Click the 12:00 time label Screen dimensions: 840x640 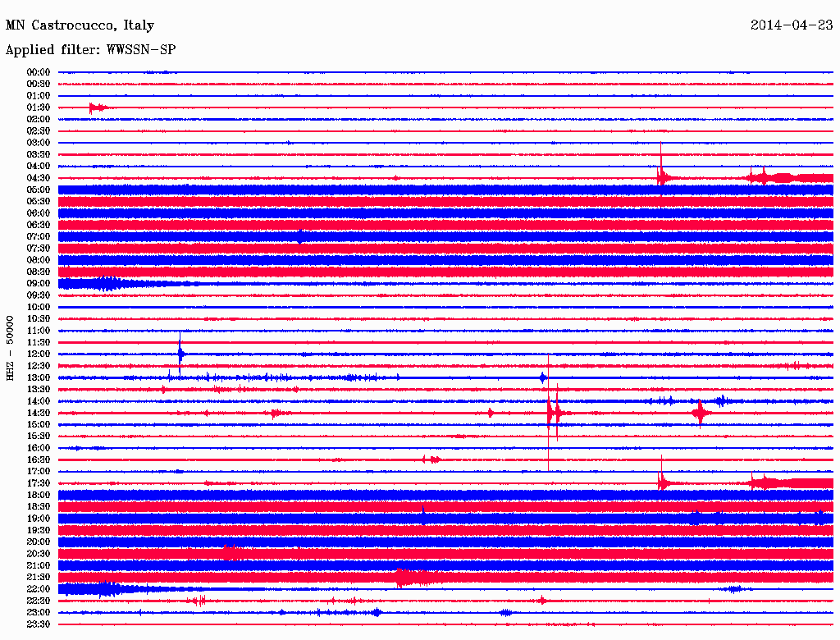pyautogui.click(x=39, y=354)
